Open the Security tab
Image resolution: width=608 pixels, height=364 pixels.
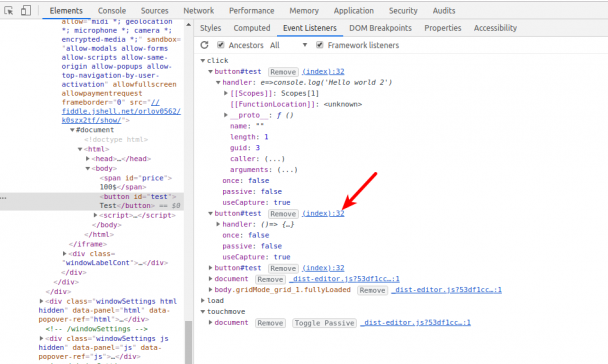tap(403, 11)
